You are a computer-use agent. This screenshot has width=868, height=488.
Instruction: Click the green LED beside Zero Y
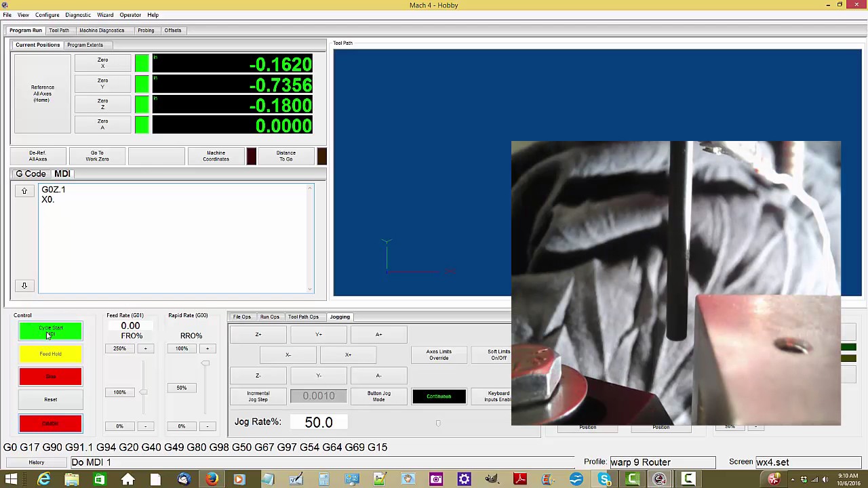point(142,84)
